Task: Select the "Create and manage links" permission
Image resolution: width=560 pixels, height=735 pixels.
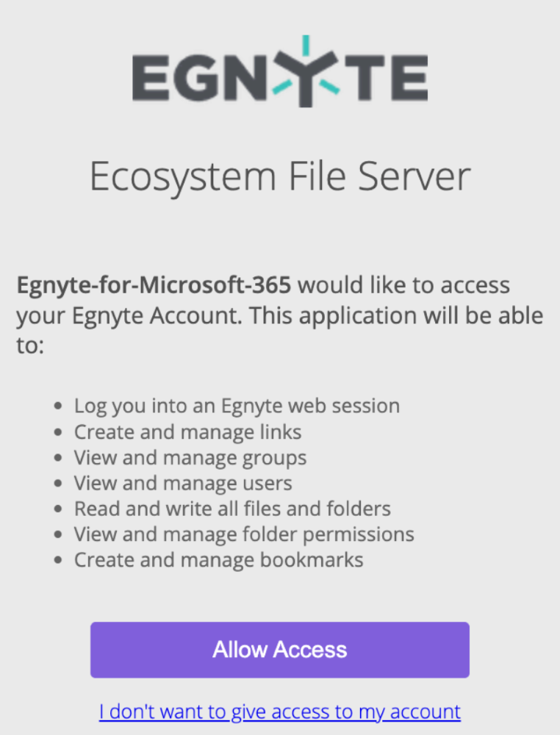Action: click(187, 431)
